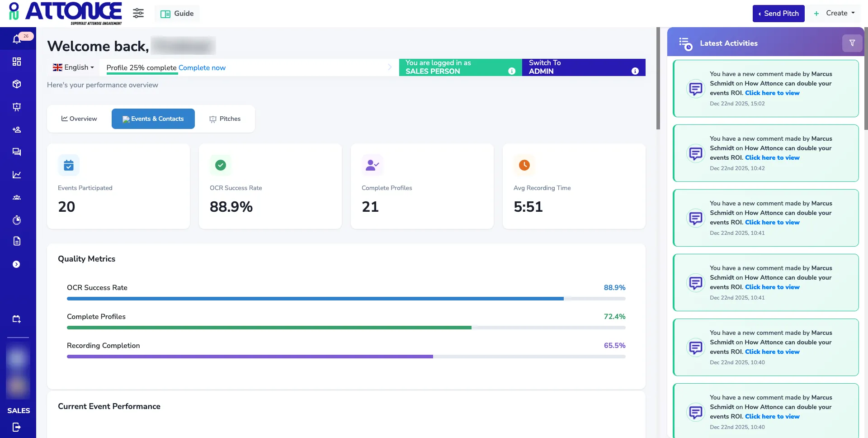The width and height of the screenshot is (868, 438).
Task: Open the notifications bell in the sidebar
Action: pyautogui.click(x=17, y=39)
